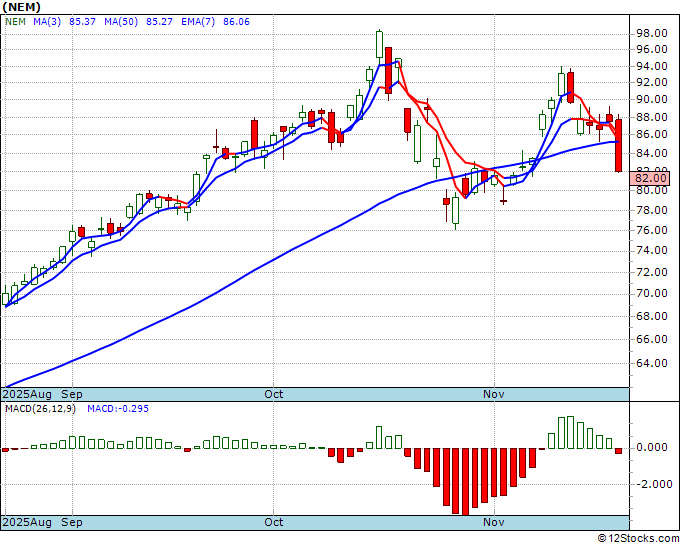Click the 85.37 MA(3) value
The width and height of the screenshot is (680, 546).
pyautogui.click(x=82, y=22)
